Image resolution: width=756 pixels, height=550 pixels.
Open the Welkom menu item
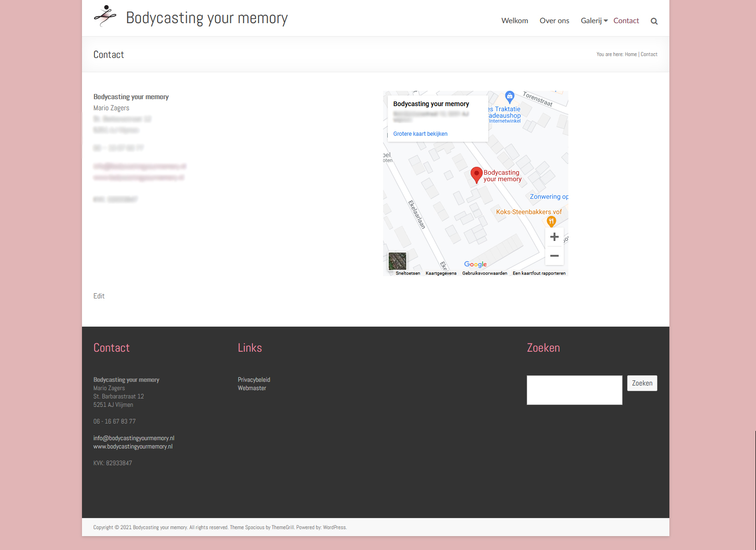[515, 21]
